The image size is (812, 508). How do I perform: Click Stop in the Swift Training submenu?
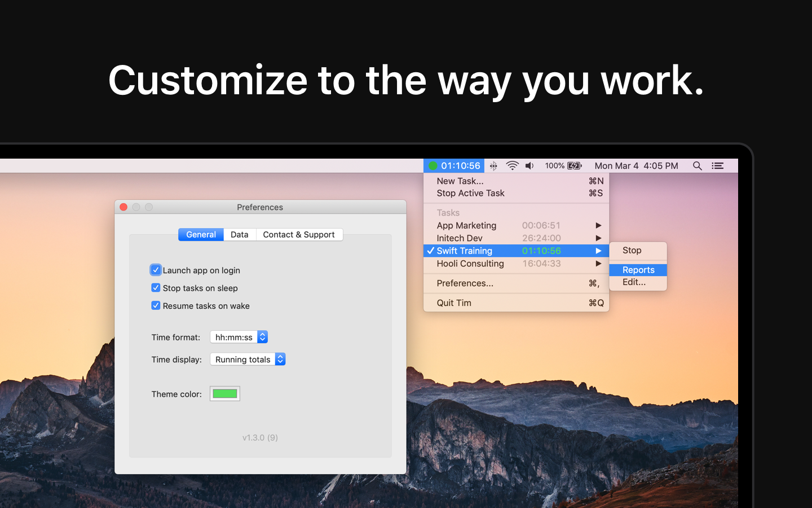pos(631,250)
